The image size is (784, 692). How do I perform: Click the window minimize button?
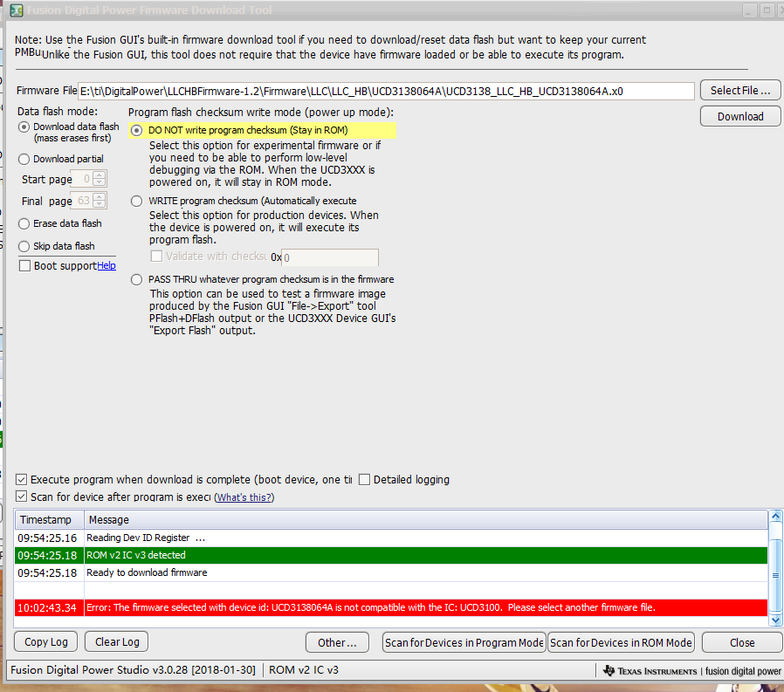749,10
